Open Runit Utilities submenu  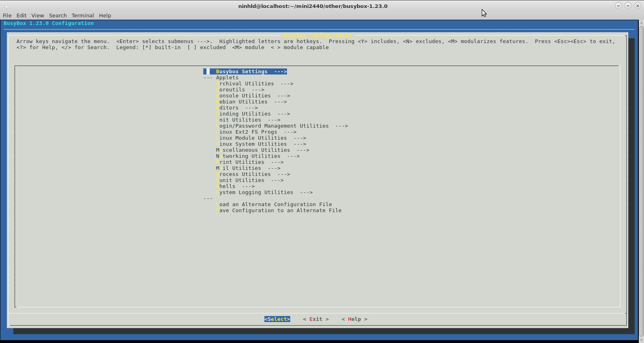[250, 180]
